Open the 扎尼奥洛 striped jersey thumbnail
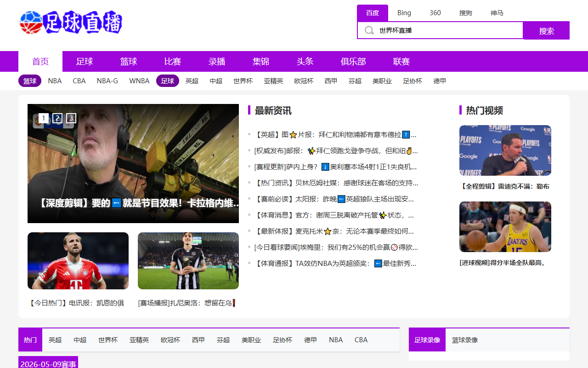 (x=188, y=261)
